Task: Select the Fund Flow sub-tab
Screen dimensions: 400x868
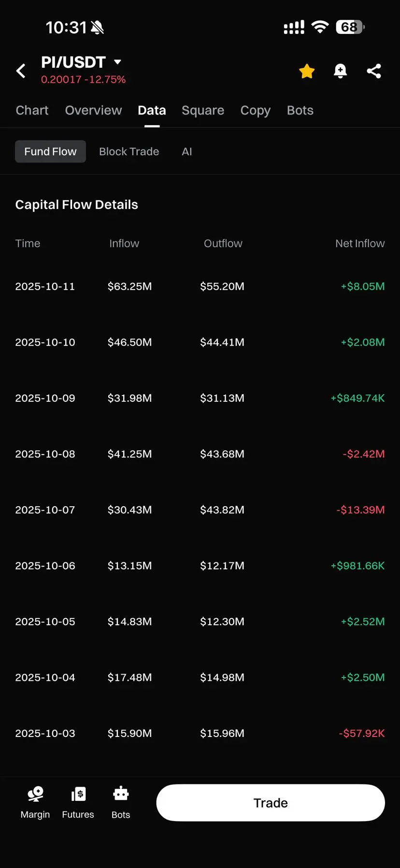Action: [x=50, y=151]
